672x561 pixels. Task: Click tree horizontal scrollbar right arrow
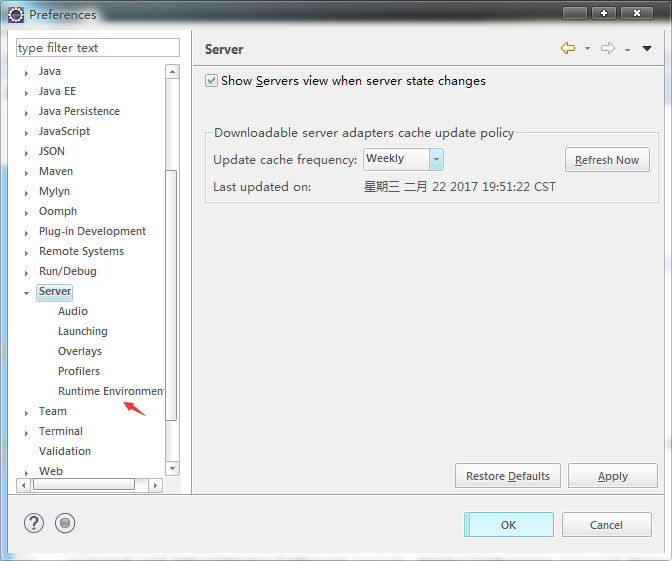pos(155,486)
